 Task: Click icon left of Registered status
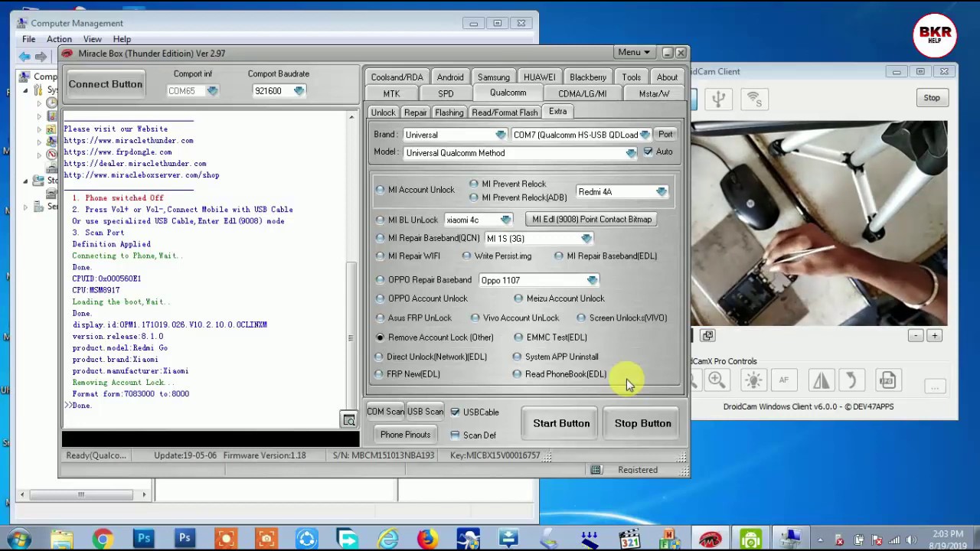pyautogui.click(x=596, y=470)
